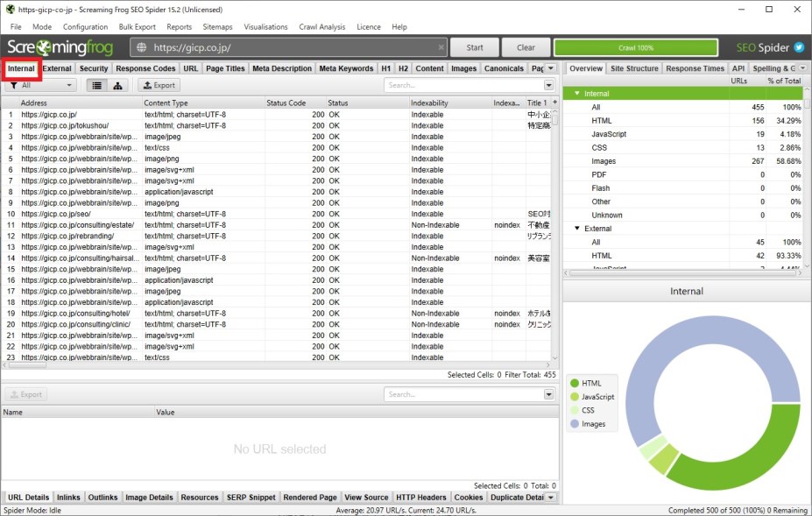Click the Crawl 100% progress bar
Viewport: 812px width, 516px height.
(636, 47)
